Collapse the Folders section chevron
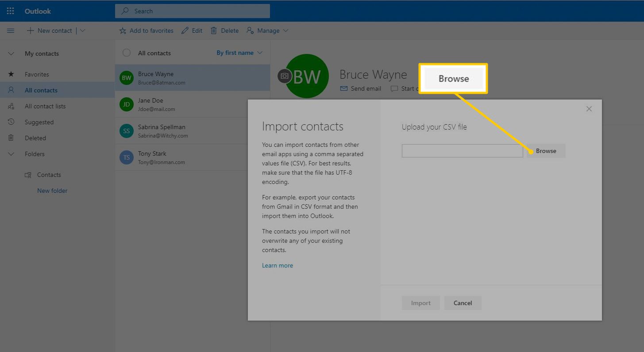This screenshot has width=644, height=352. 11,154
